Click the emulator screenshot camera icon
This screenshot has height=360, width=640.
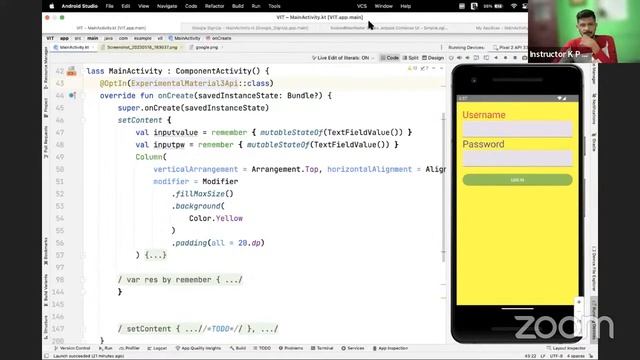point(524,58)
